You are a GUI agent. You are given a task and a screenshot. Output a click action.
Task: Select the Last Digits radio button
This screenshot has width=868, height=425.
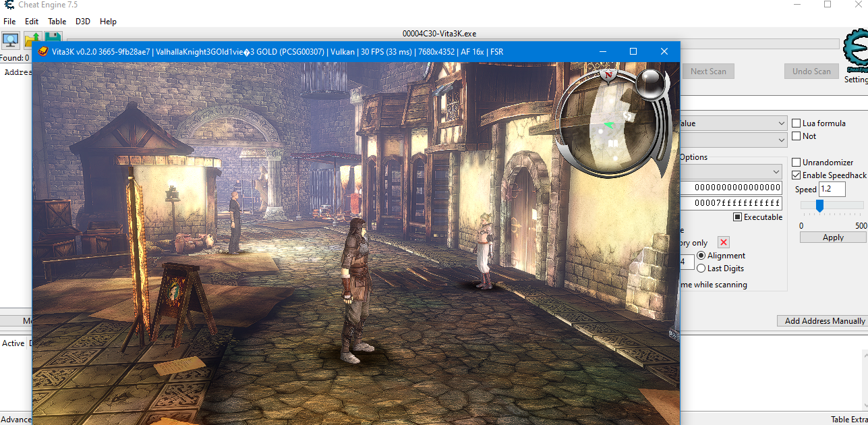coord(701,268)
